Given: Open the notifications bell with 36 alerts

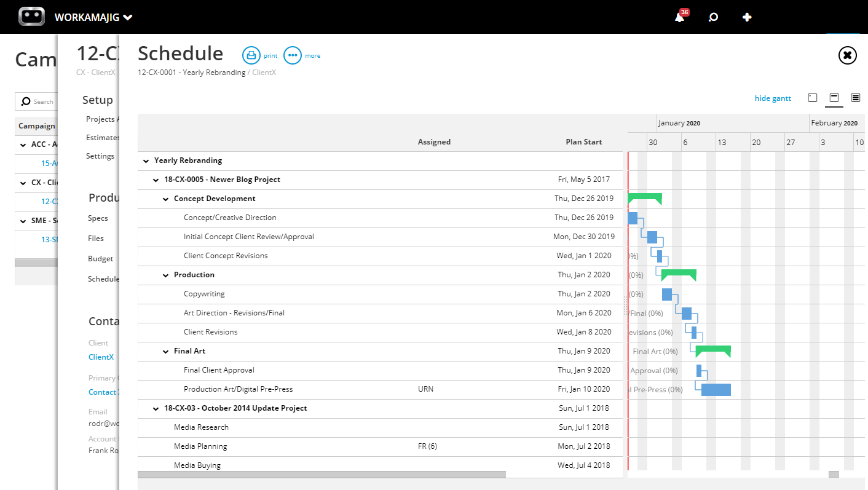Looking at the screenshot, I should click(x=678, y=17).
